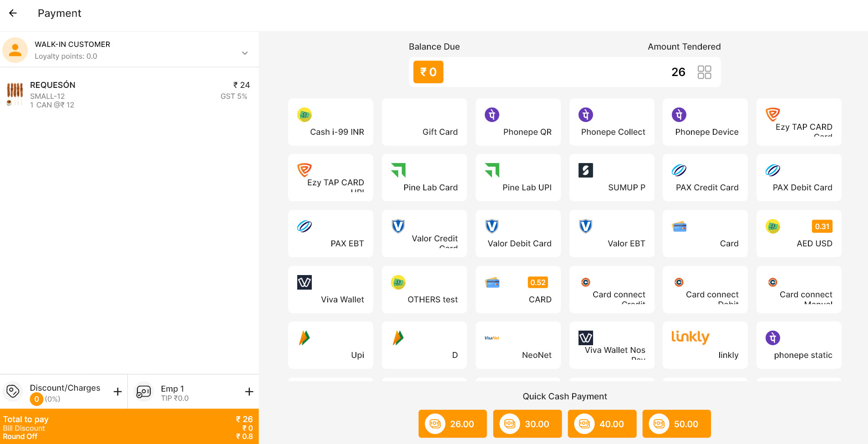
Task: Choose linkly payment option
Action: [x=705, y=345]
